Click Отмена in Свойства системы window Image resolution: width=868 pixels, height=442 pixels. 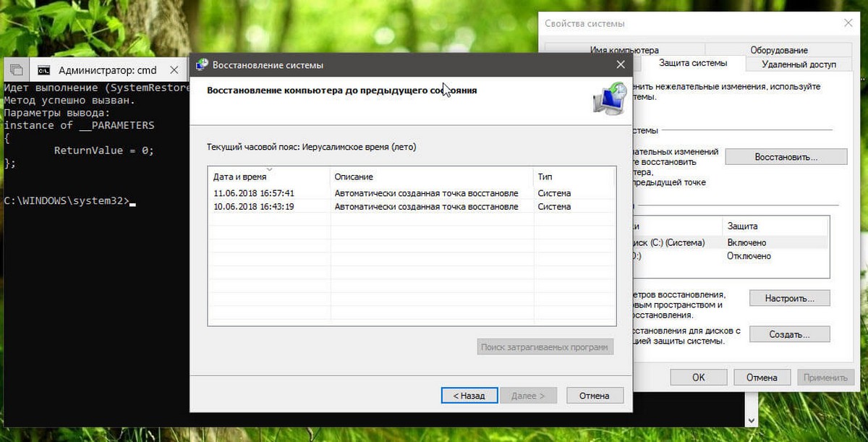[x=761, y=378]
